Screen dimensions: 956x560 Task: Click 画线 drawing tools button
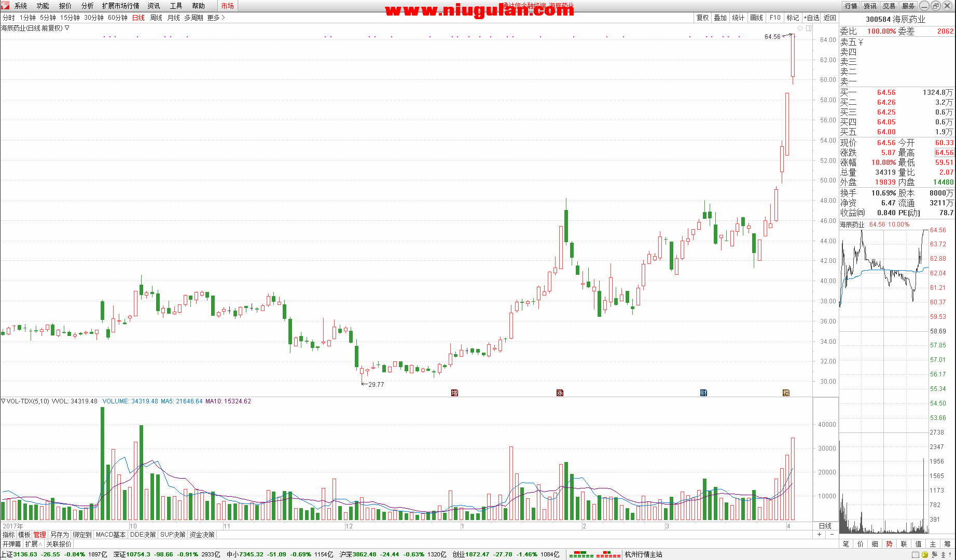tap(757, 18)
